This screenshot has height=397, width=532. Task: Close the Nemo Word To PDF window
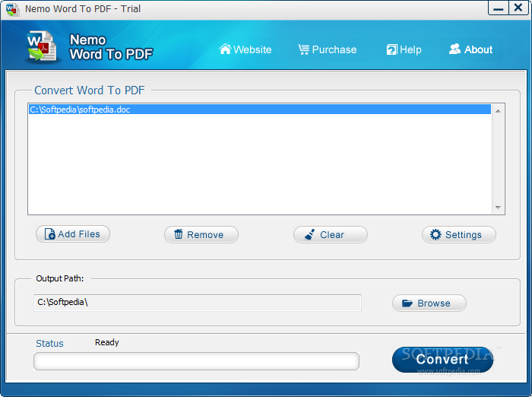coord(518,8)
